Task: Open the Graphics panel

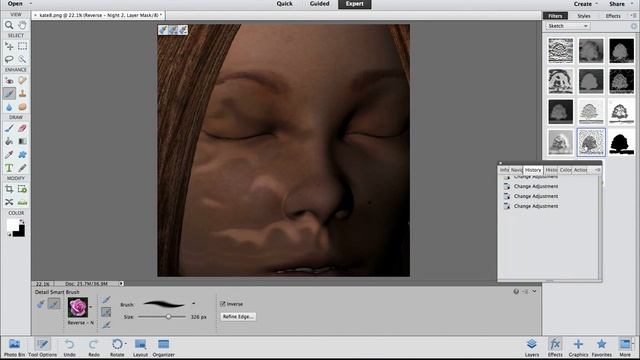Action: click(578, 348)
